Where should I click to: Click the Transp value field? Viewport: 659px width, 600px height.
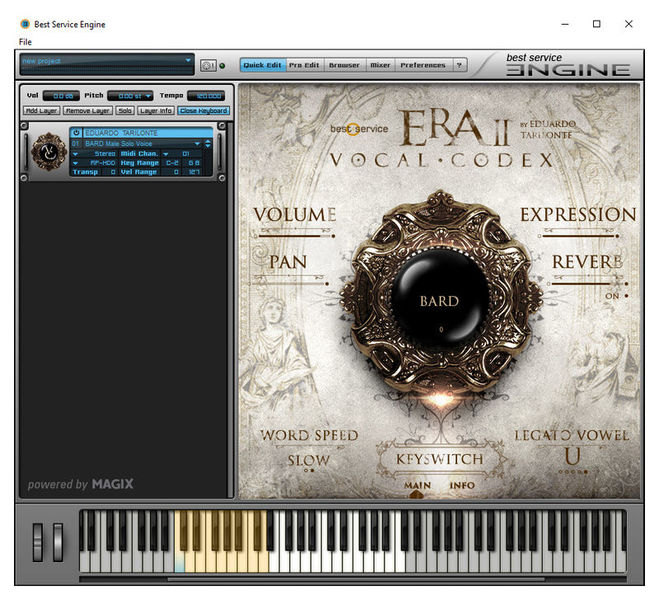pos(109,172)
